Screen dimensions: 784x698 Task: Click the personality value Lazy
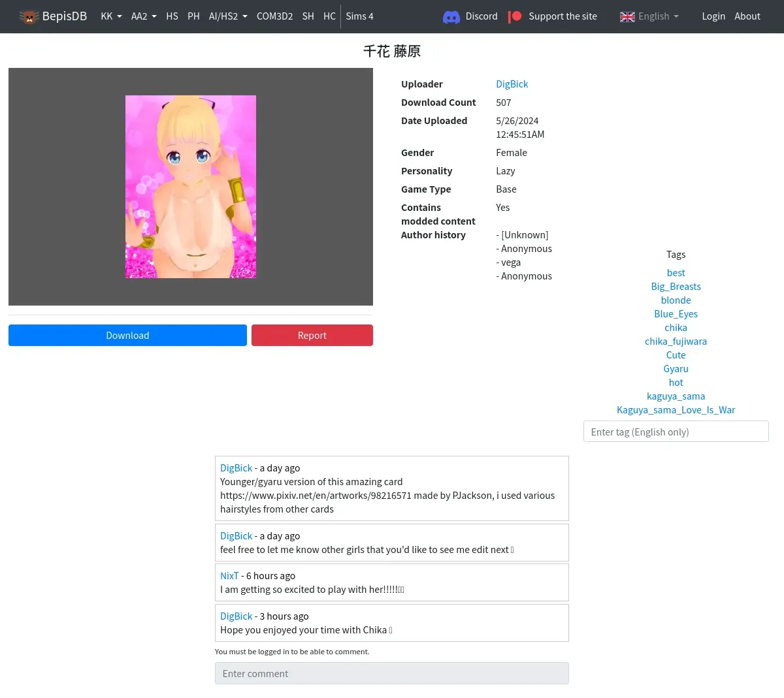506,171
